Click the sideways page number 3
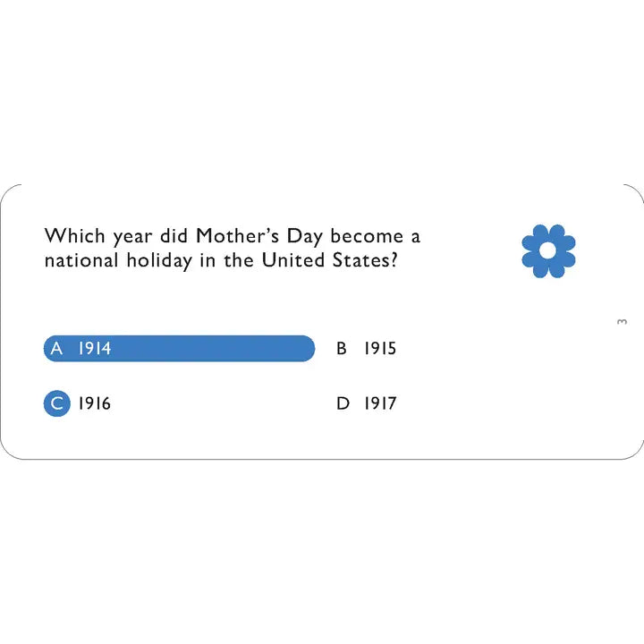The height and width of the screenshot is (644, 644). [622, 322]
